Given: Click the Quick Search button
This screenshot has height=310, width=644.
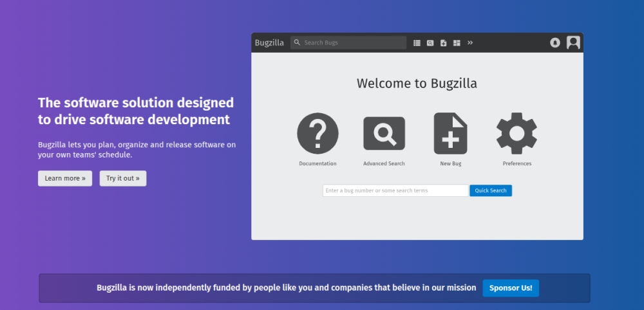Looking at the screenshot, I should pyautogui.click(x=491, y=190).
